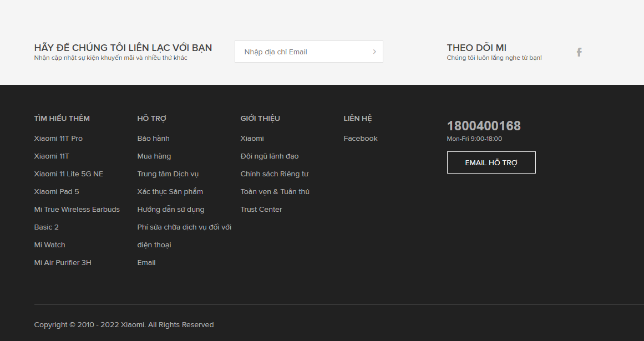Open Trung tâm Dịch vụ link
The image size is (644, 341).
click(168, 174)
